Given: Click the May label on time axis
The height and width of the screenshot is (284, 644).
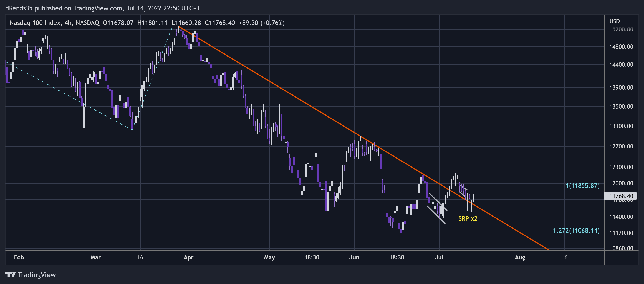Looking at the screenshot, I should (x=270, y=257).
